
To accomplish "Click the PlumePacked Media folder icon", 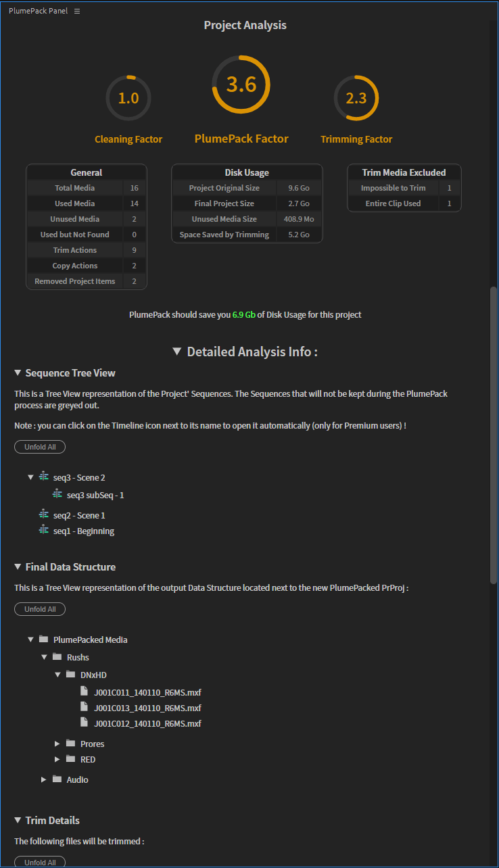I will tap(44, 639).
